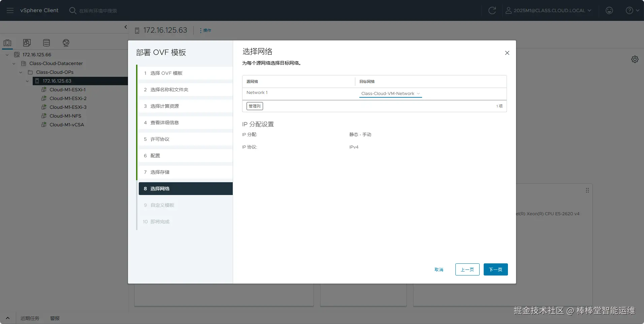
Task: Go to step 6 配置
Action: tap(186, 156)
